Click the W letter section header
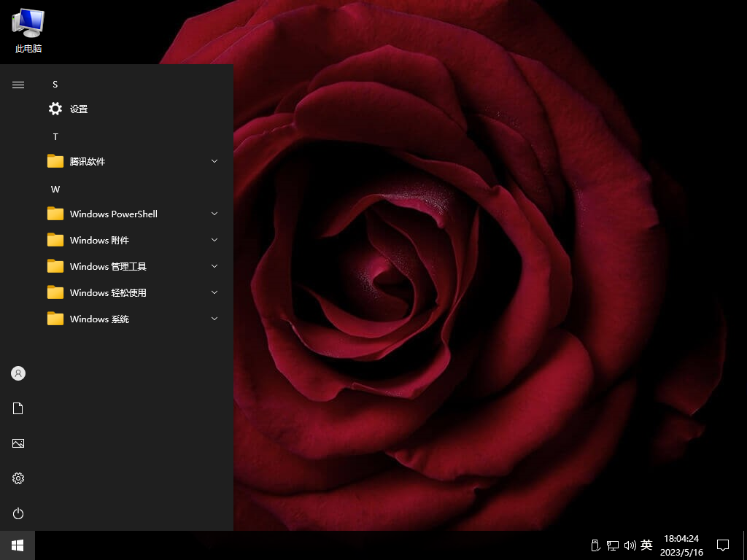Viewport: 747px width, 560px height. click(55, 189)
